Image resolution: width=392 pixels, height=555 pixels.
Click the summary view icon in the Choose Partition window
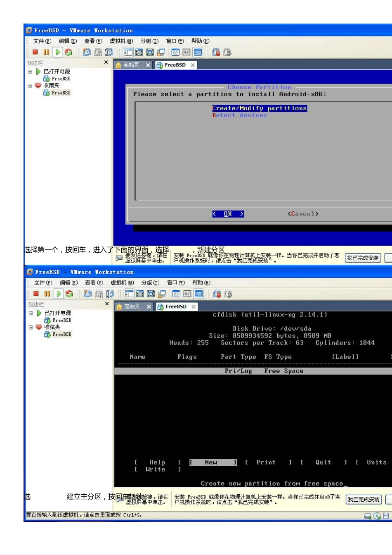pos(175,52)
